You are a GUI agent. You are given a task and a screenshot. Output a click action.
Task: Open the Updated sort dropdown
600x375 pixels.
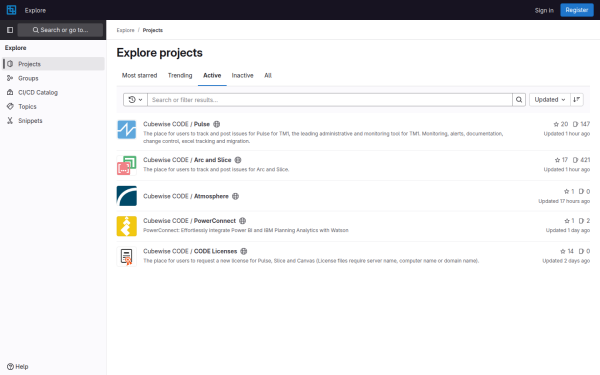coord(549,99)
